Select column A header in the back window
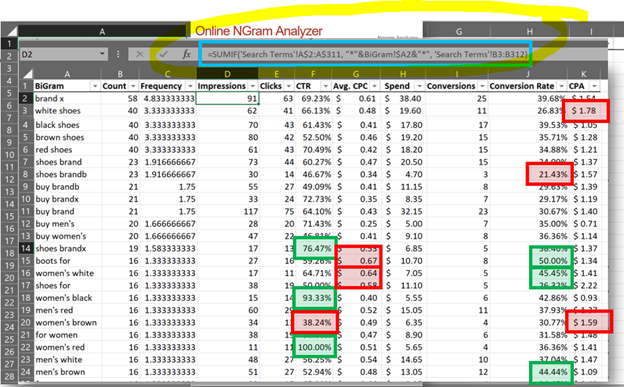The height and width of the screenshot is (387, 624). click(x=102, y=31)
